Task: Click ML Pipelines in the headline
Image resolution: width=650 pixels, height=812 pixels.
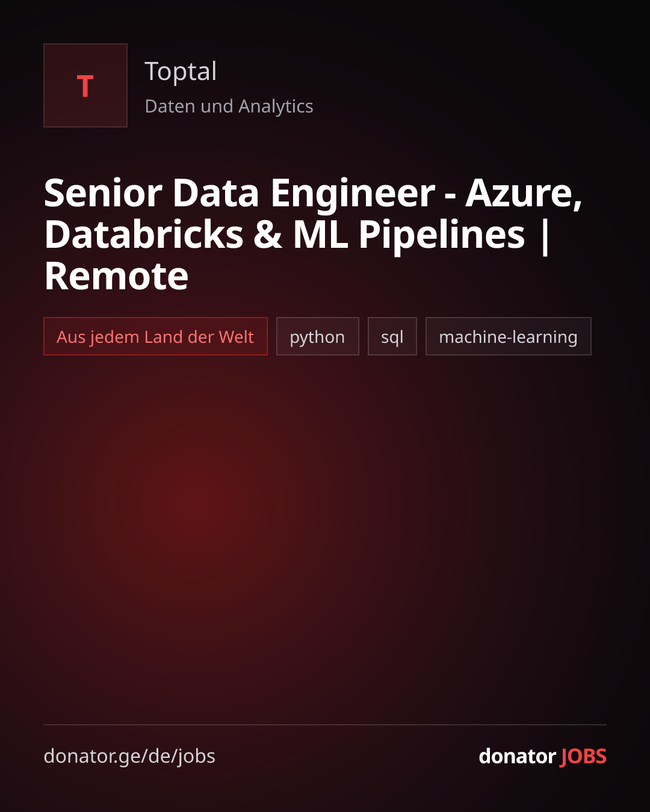Action: tap(409, 235)
